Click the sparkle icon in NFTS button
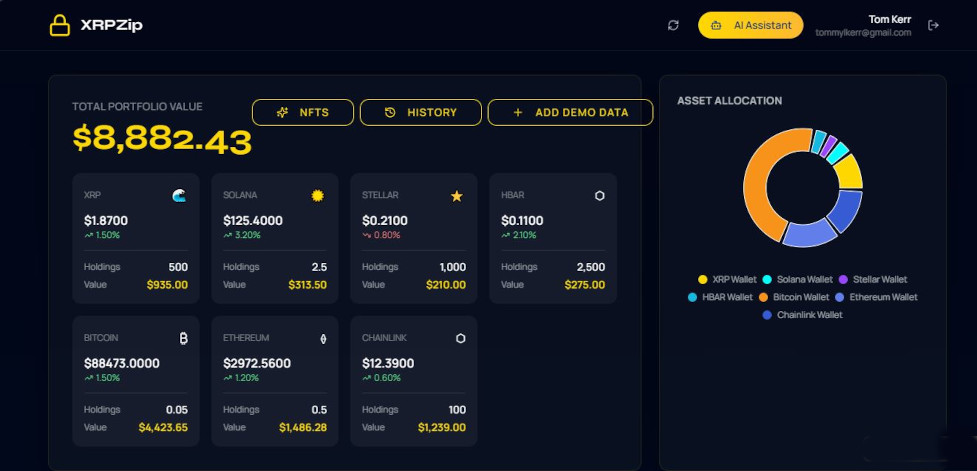The width and height of the screenshot is (977, 471). click(x=282, y=113)
